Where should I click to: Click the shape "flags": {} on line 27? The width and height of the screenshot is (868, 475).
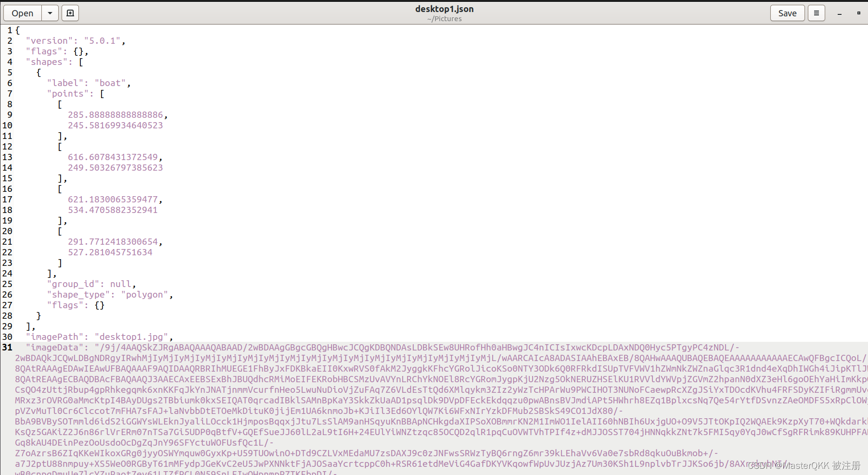point(76,305)
